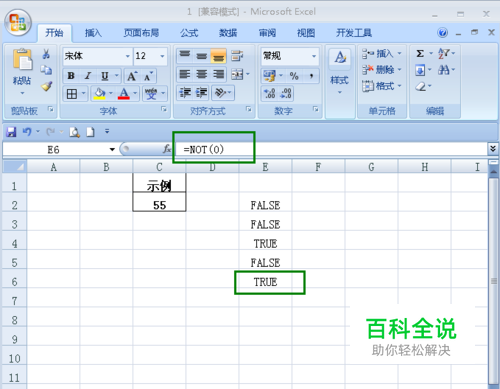Viewport: 500px width, 389px height.
Task: Apply accounting number format
Action: pos(270,76)
